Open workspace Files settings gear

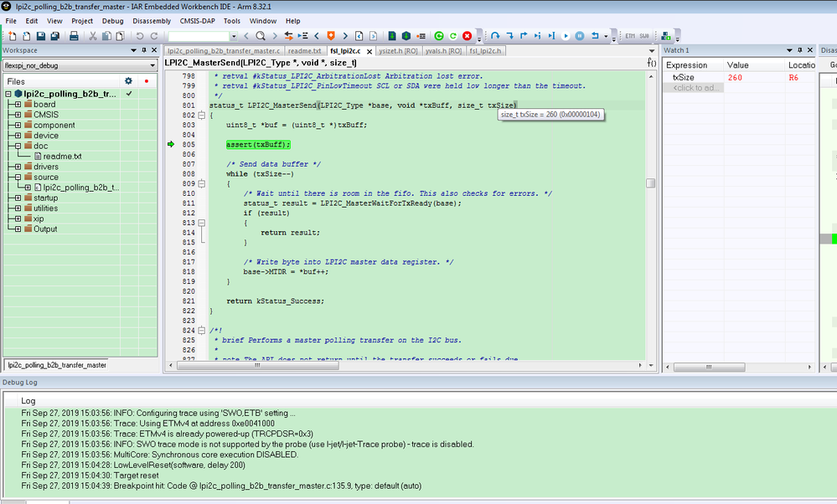coord(128,81)
